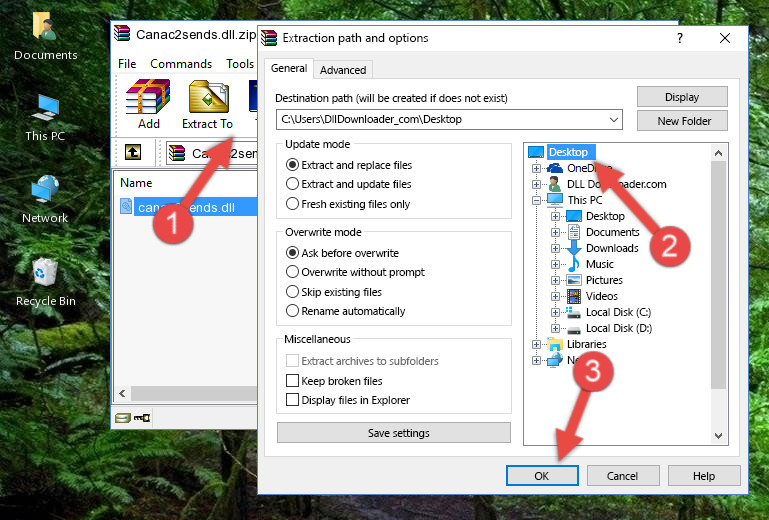Viewport: 769px width, 520px height.
Task: Select Ask before overwrite option
Action: [292, 253]
